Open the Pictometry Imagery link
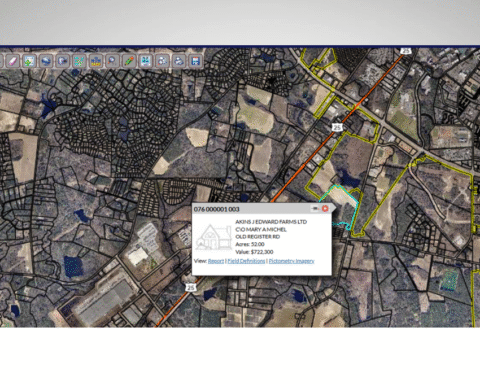This screenshot has height=384, width=480. tap(291, 261)
